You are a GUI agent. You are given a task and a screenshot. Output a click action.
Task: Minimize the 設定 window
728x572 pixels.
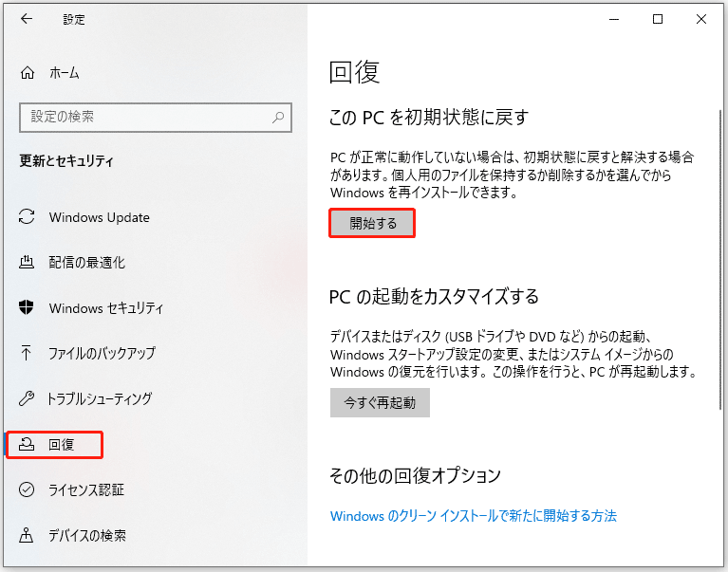pyautogui.click(x=614, y=19)
